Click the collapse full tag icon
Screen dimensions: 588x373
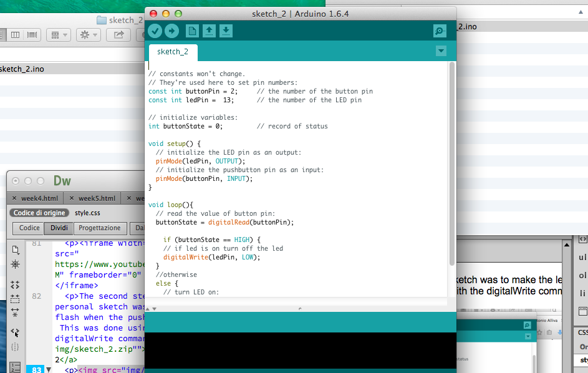pyautogui.click(x=15, y=285)
